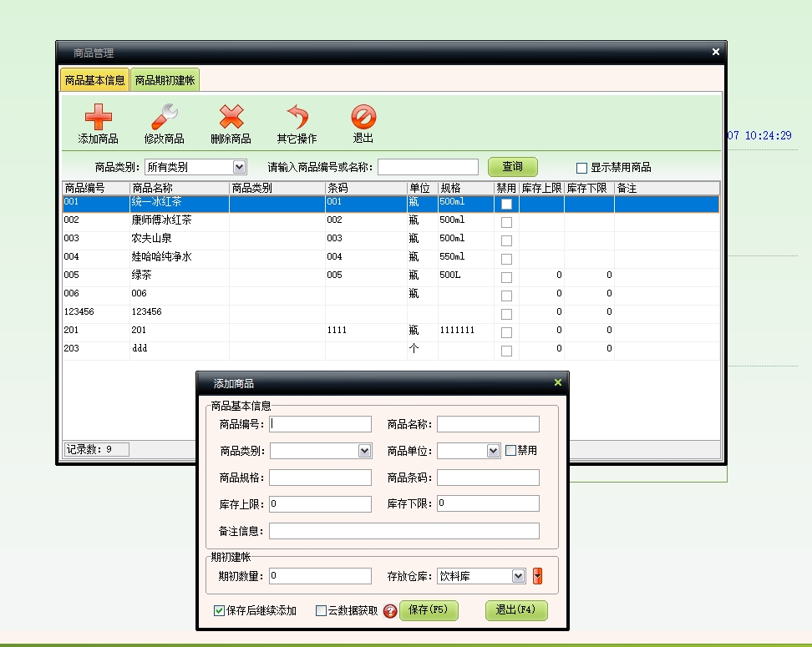The height and width of the screenshot is (647, 812).
Task: Open 其它操作 with the arrow icon
Action: click(x=297, y=118)
